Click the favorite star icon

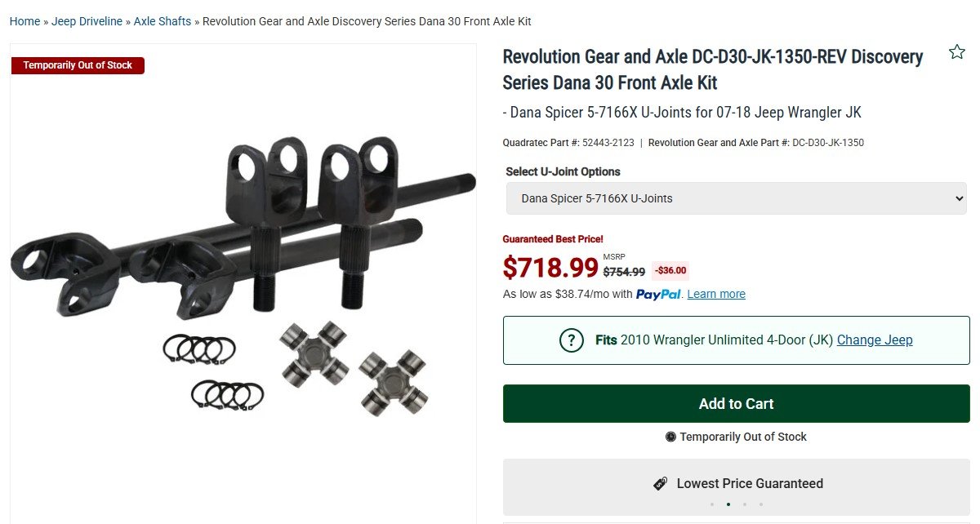(957, 52)
